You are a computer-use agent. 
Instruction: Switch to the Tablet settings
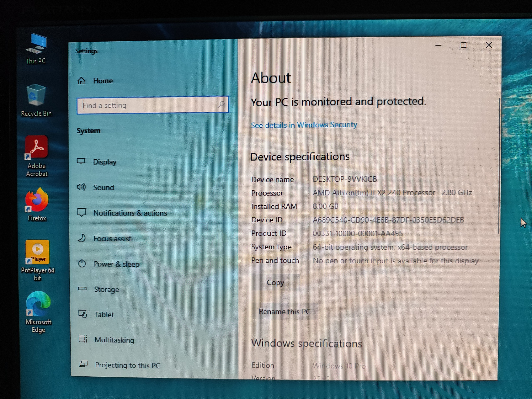[104, 314]
